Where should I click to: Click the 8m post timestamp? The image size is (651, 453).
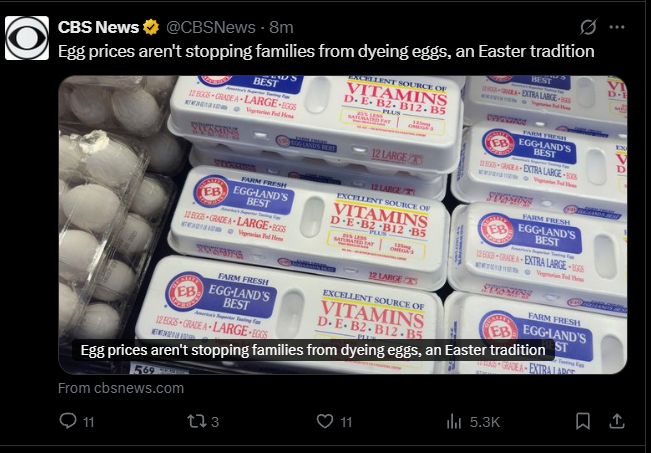pyautogui.click(x=280, y=26)
